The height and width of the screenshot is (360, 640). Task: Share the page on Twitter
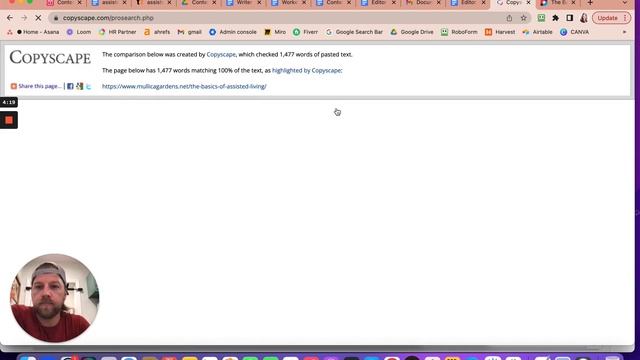tap(89, 86)
